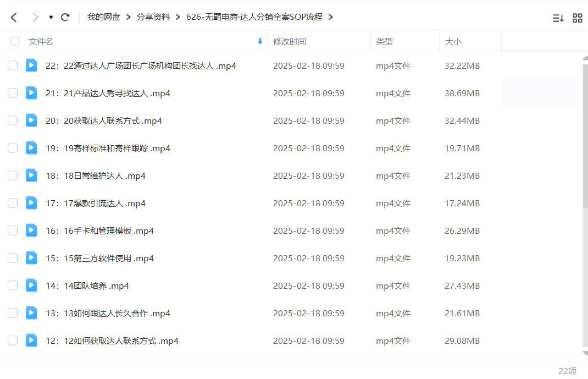Select file name 22通过达人广场团长广场机构团长找达人.mp4
The image size is (588, 379).
tap(141, 65)
